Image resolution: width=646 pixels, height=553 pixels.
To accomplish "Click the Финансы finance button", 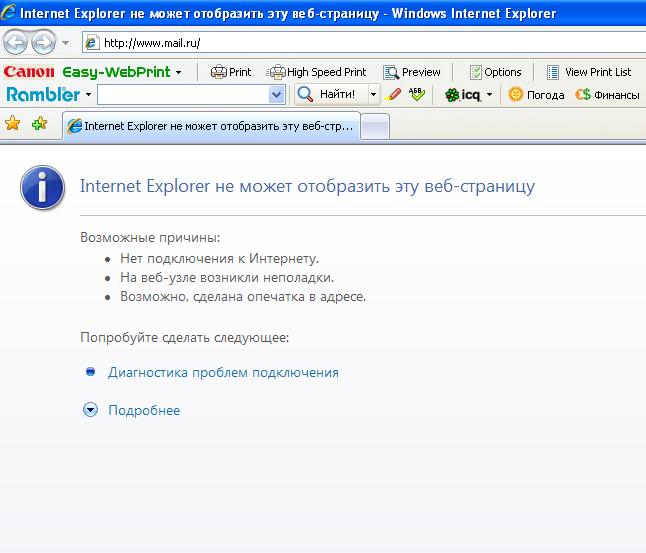I will (607, 94).
